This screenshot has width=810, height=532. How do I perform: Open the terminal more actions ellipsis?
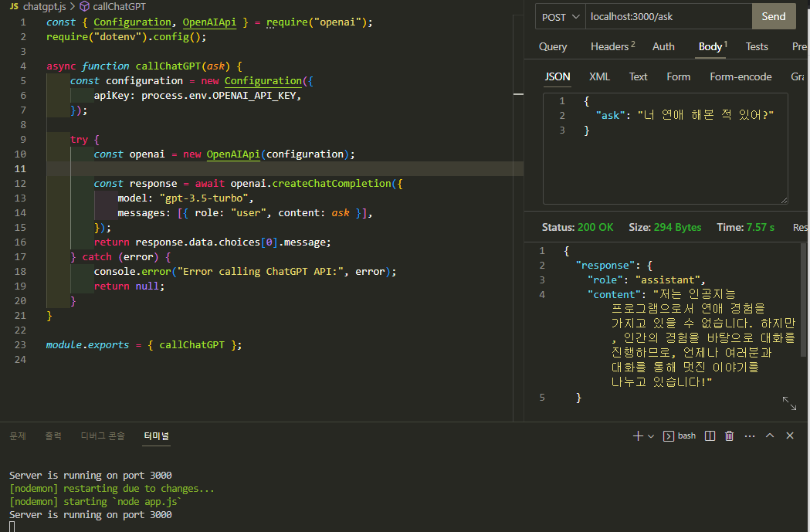click(750, 436)
